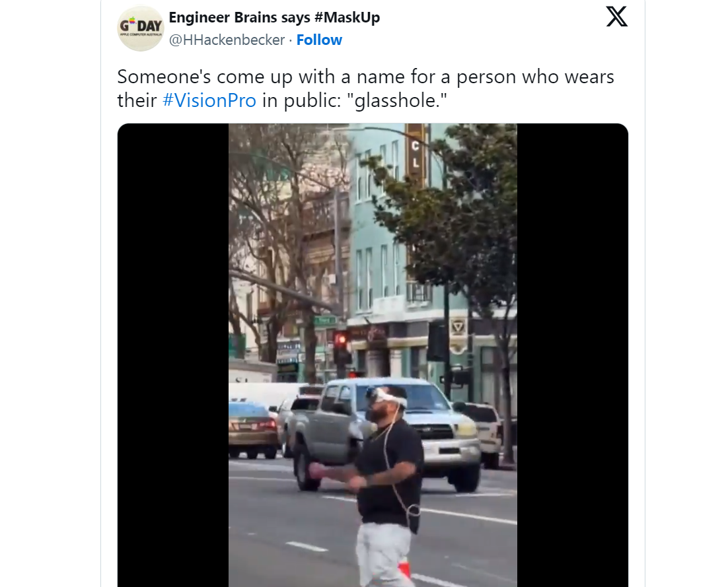Click the orange traffic cone in the video
The width and height of the screenshot is (728, 587).
pyautogui.click(x=404, y=567)
